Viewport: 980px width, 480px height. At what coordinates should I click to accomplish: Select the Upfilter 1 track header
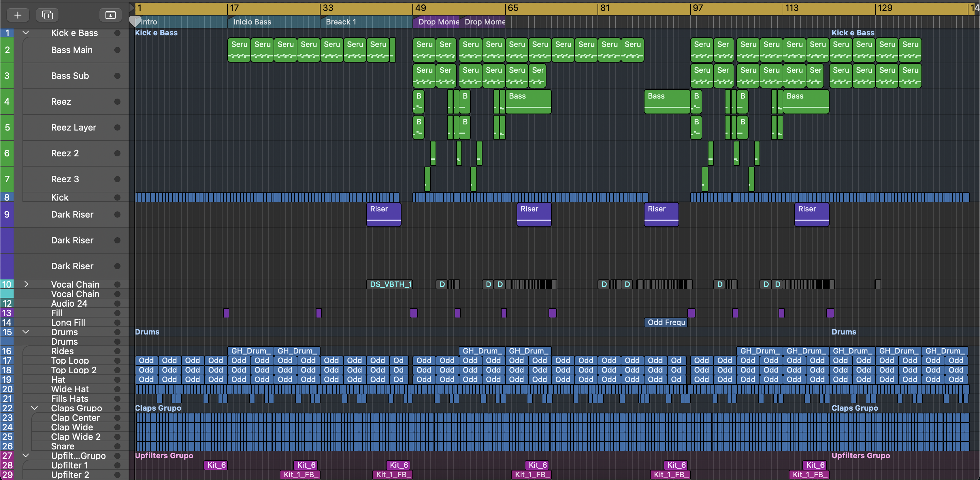pos(69,465)
